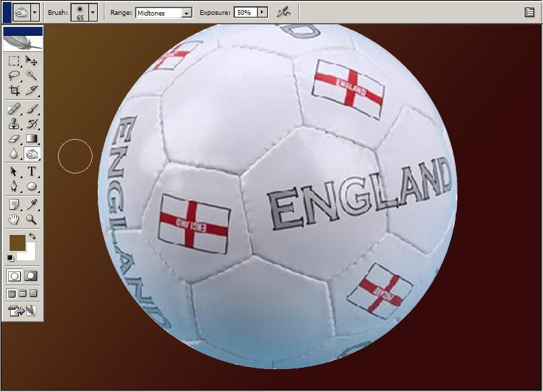Screen dimensions: 543x392
Task: Select the Healing Brush tool
Action: pyautogui.click(x=14, y=109)
